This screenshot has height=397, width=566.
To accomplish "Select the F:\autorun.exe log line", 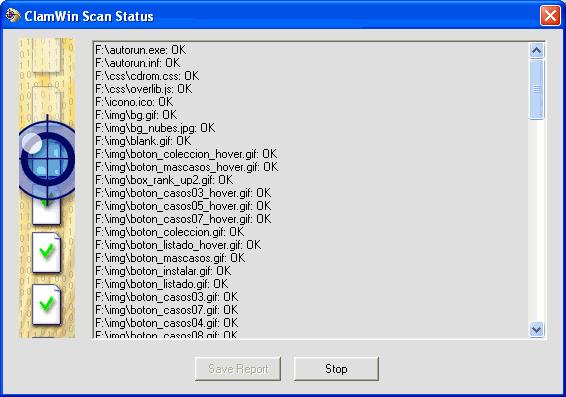I will 141,50.
